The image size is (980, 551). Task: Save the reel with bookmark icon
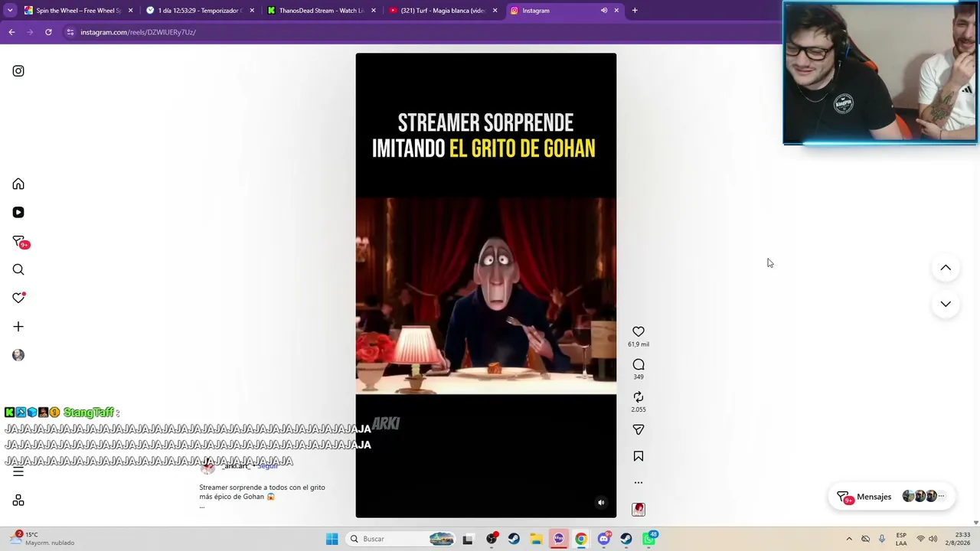pos(639,456)
